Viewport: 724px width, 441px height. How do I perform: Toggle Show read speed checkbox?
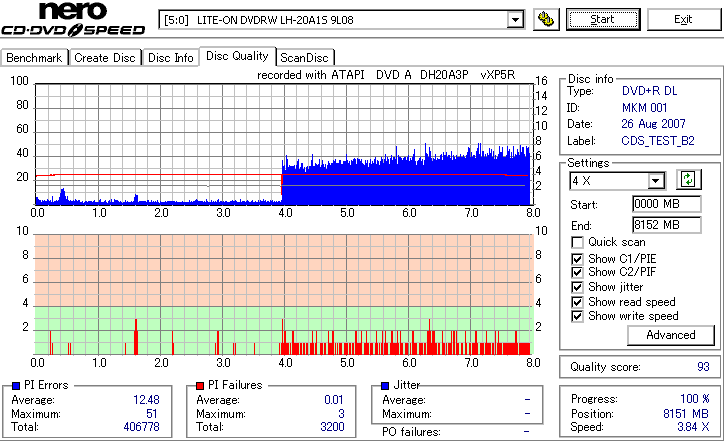(x=577, y=302)
